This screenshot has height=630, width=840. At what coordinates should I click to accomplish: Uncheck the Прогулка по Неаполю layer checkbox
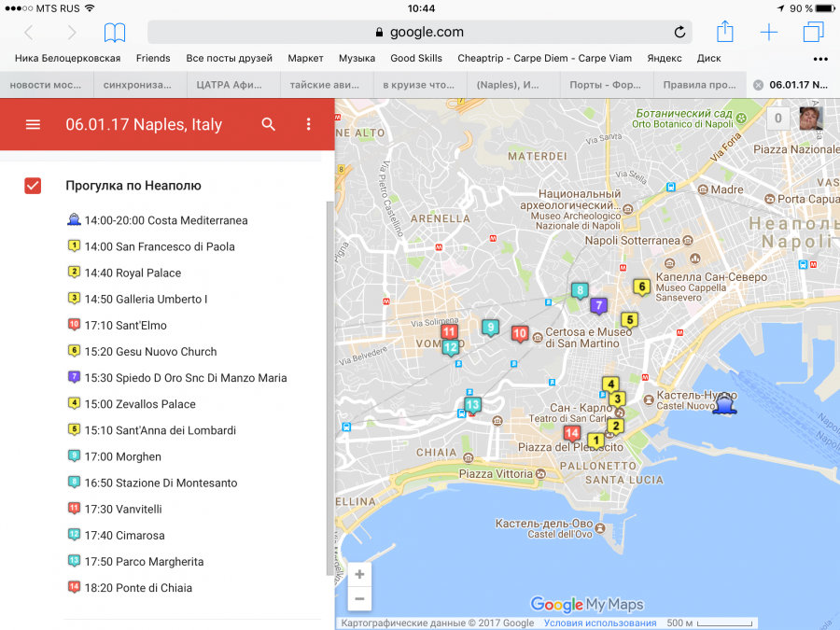tap(33, 186)
